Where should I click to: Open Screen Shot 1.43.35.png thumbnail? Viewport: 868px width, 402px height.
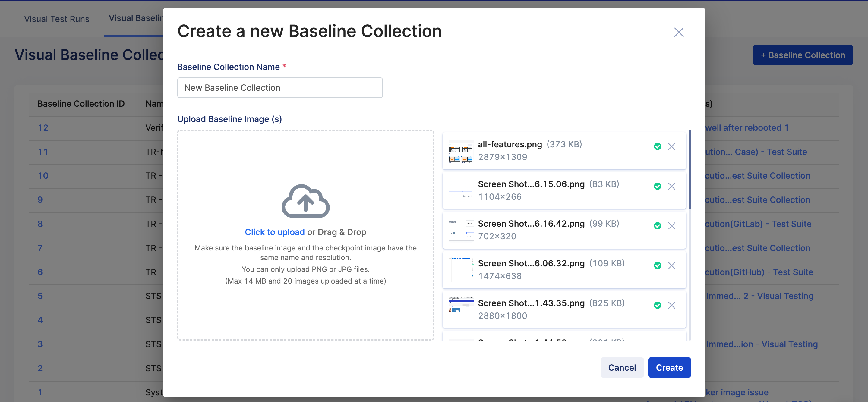(460, 309)
